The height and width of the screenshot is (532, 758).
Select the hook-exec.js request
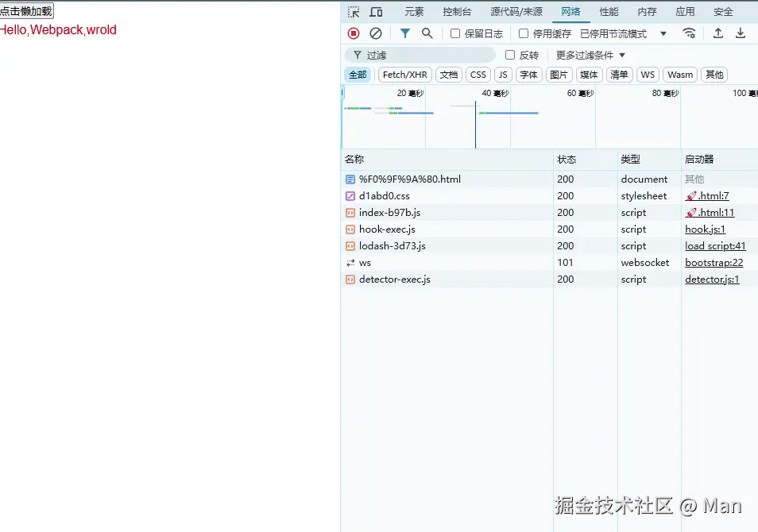tap(549, 229)
